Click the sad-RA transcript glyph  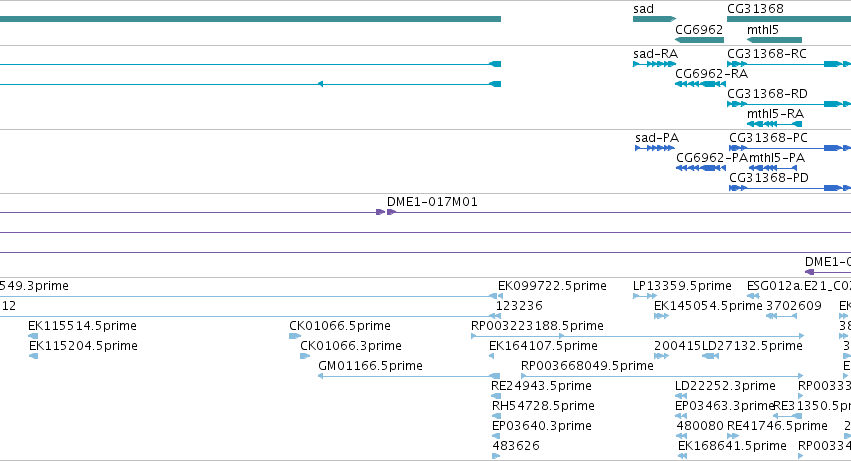coord(654,64)
